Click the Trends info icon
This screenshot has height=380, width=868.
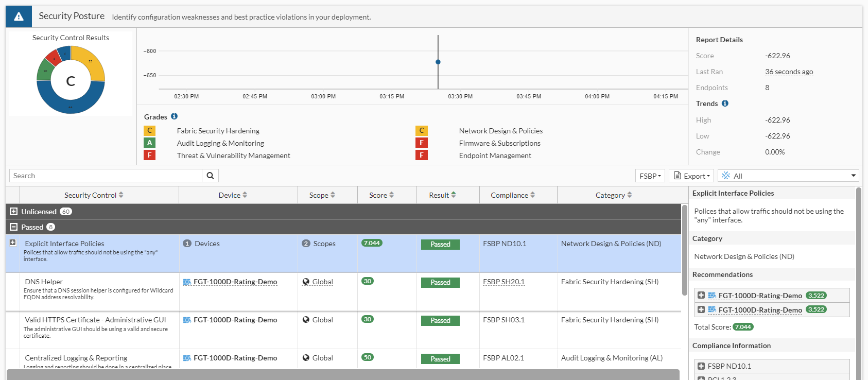click(x=725, y=103)
